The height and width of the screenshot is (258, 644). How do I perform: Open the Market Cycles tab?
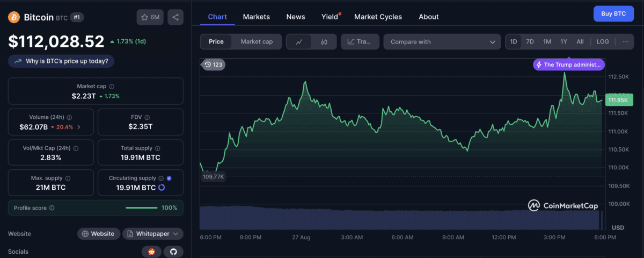pyautogui.click(x=378, y=17)
